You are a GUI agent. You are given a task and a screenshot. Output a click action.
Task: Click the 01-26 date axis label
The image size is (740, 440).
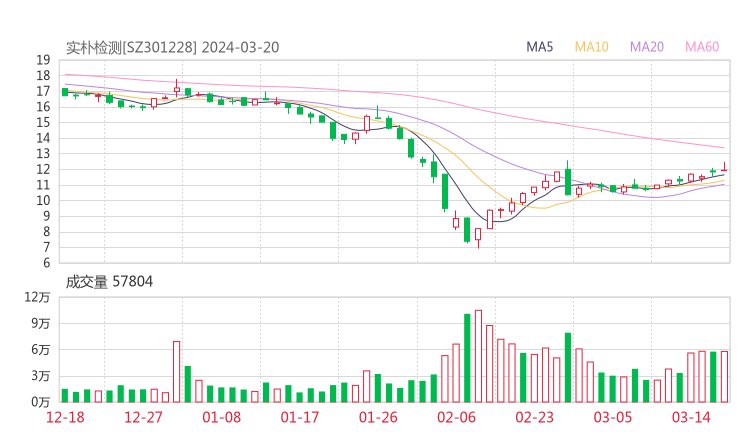pos(378,417)
